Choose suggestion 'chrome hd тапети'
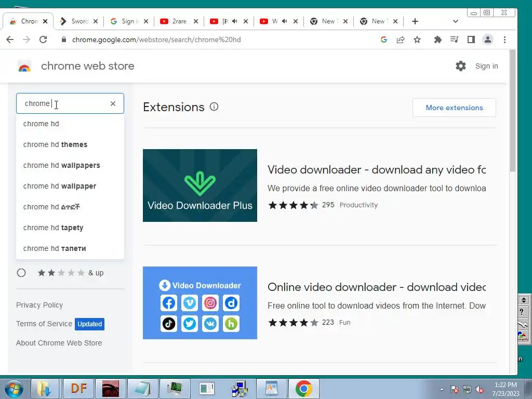 pyautogui.click(x=70, y=248)
